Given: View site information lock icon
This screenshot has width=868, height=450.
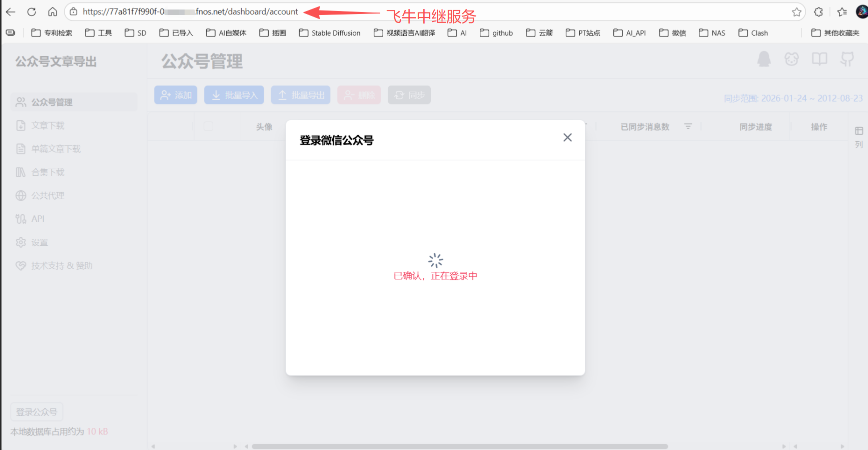Looking at the screenshot, I should pos(73,12).
